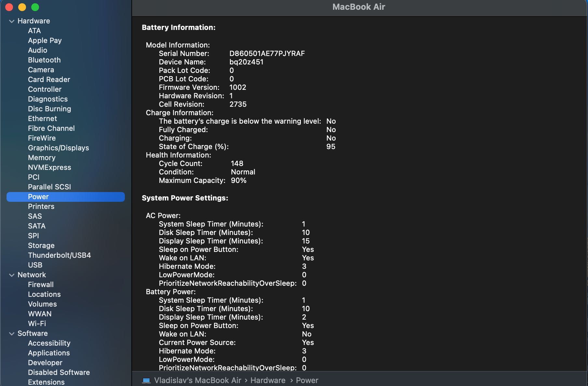Open Applications list

point(49,353)
